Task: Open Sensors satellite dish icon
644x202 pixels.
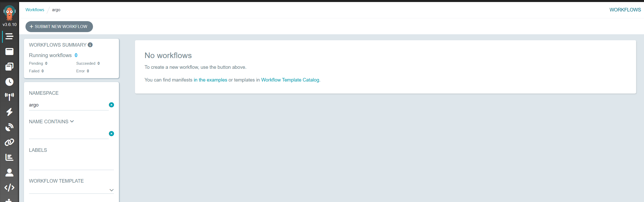Action: click(9, 127)
